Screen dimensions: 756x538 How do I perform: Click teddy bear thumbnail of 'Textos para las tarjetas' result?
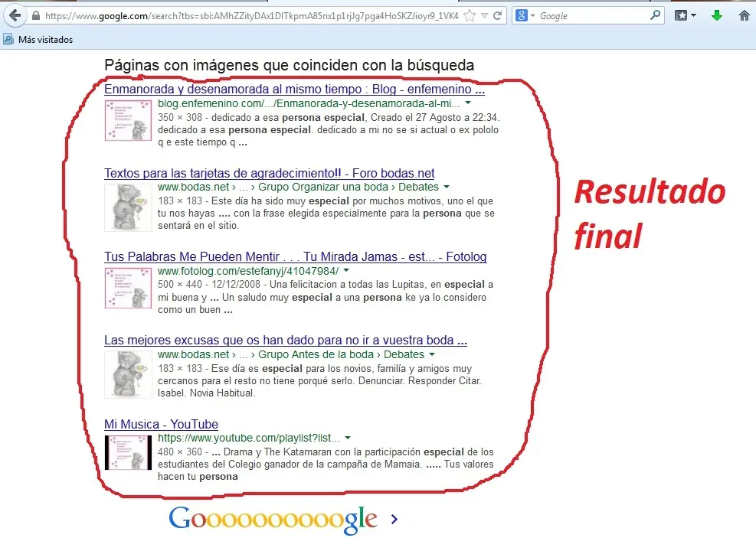(128, 208)
